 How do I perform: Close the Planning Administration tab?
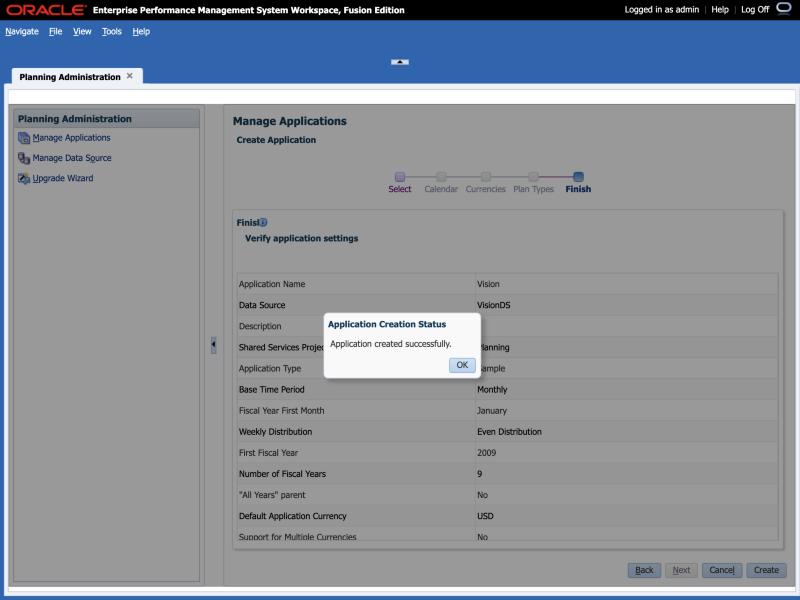(x=130, y=76)
